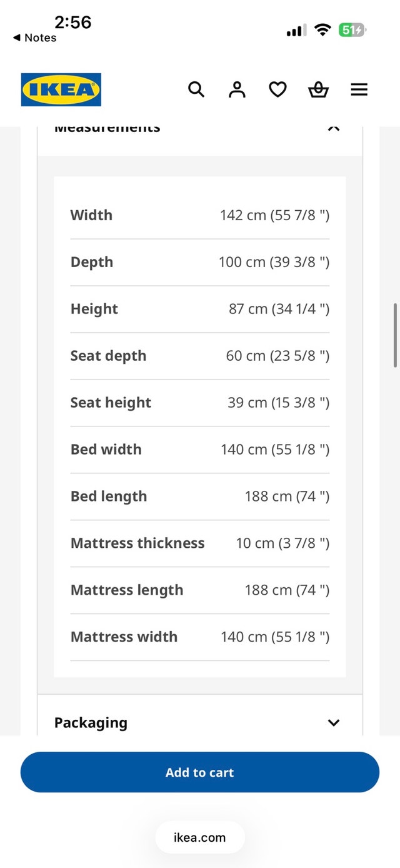The image size is (400, 868).
Task: Select the Mattress thickness row
Action: point(200,543)
